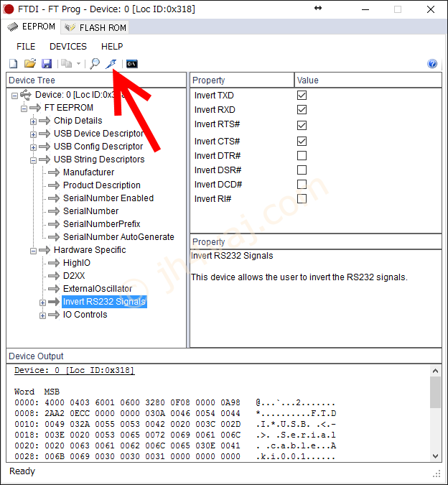The height and width of the screenshot is (485, 448).
Task: Select the HighIO tree item
Action: tap(77, 263)
